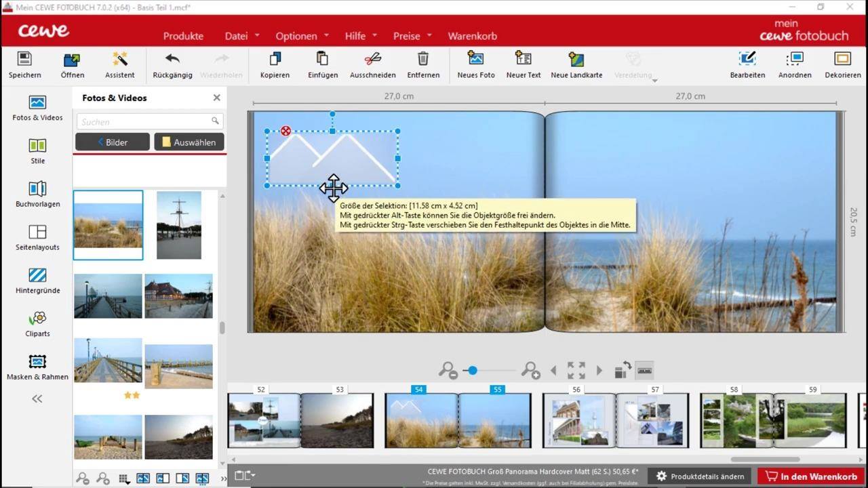Screen dimensions: 868x488
Task: Click the Auswählen folder button
Action: [189, 142]
